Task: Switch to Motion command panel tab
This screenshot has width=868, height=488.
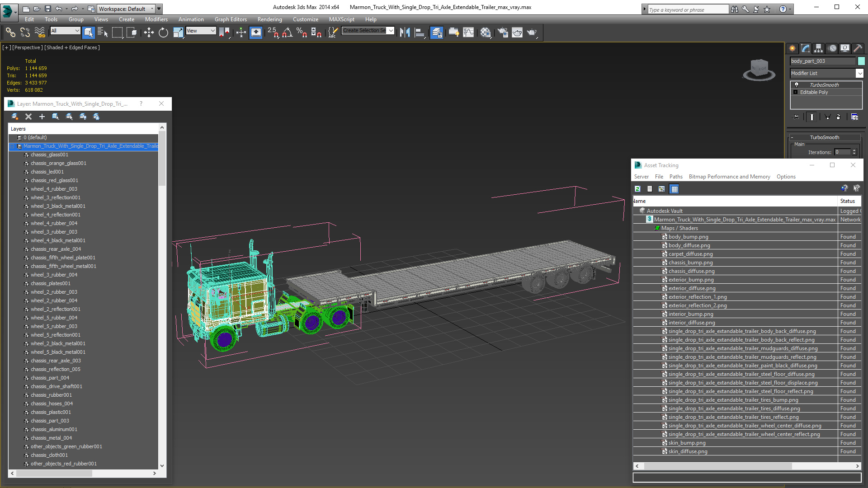Action: 832,48
